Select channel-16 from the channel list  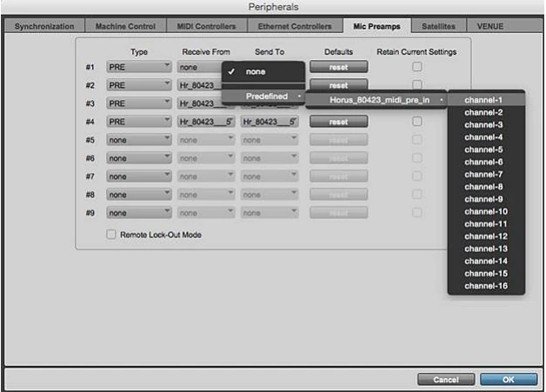[486, 286]
